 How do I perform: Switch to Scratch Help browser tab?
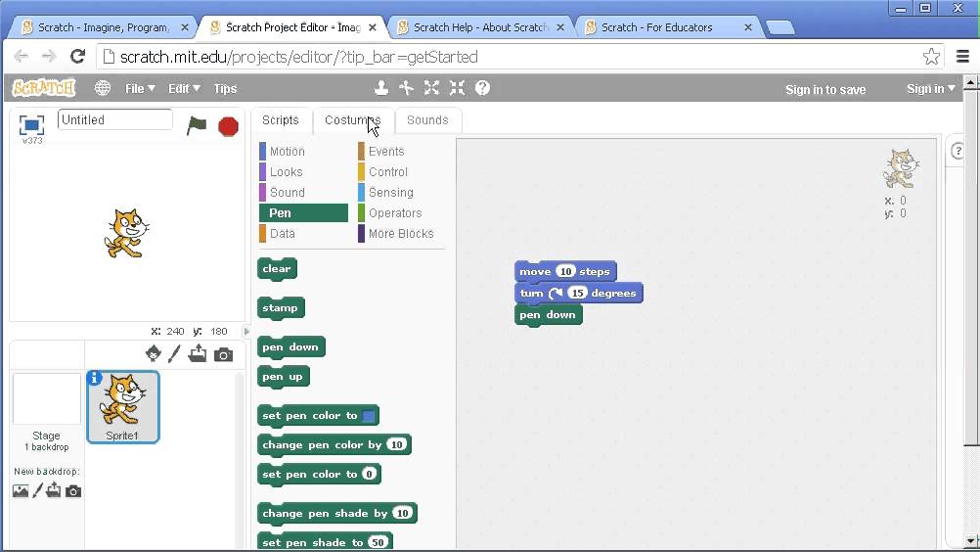coord(481,27)
